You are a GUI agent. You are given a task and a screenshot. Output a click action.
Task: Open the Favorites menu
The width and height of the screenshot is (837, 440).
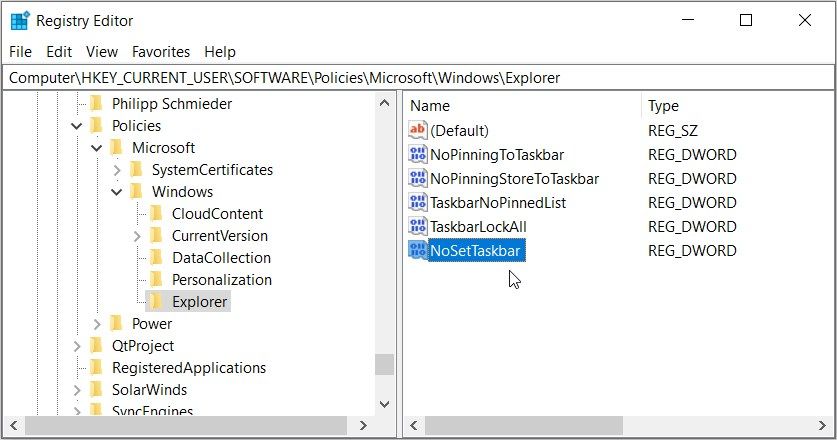point(161,52)
